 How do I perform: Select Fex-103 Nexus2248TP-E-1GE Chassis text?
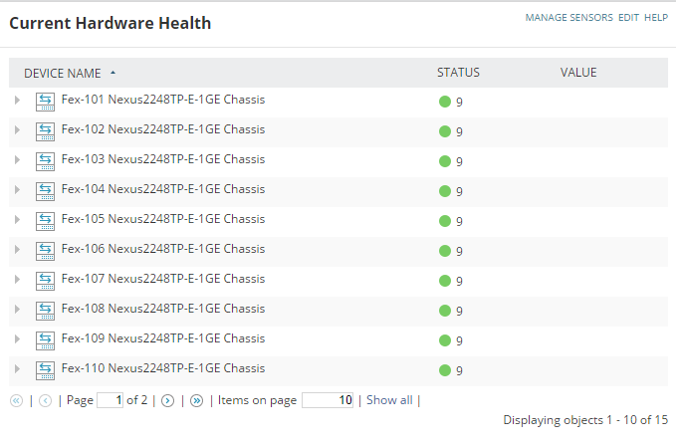[x=163, y=159]
